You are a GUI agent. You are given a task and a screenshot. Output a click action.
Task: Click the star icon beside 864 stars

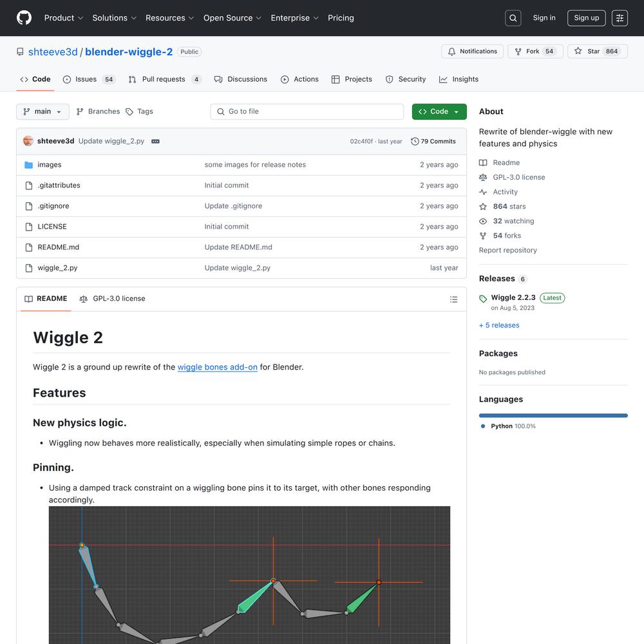(x=483, y=206)
